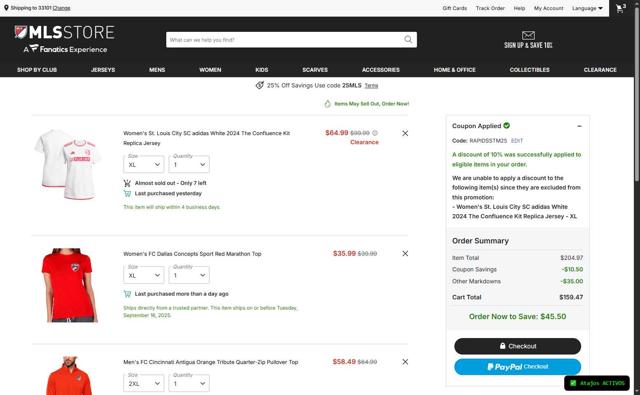Click Coupon Savings -$10.50 value
The image size is (640, 395).
pos(572,269)
